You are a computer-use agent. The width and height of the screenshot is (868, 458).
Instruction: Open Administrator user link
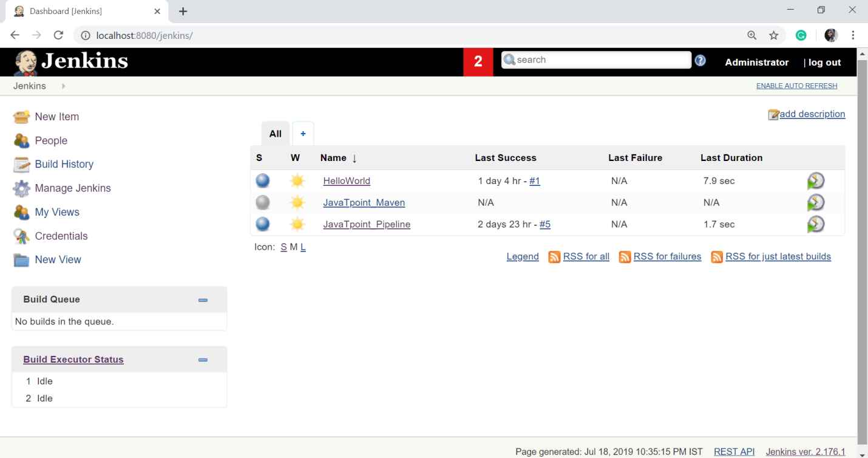(757, 63)
